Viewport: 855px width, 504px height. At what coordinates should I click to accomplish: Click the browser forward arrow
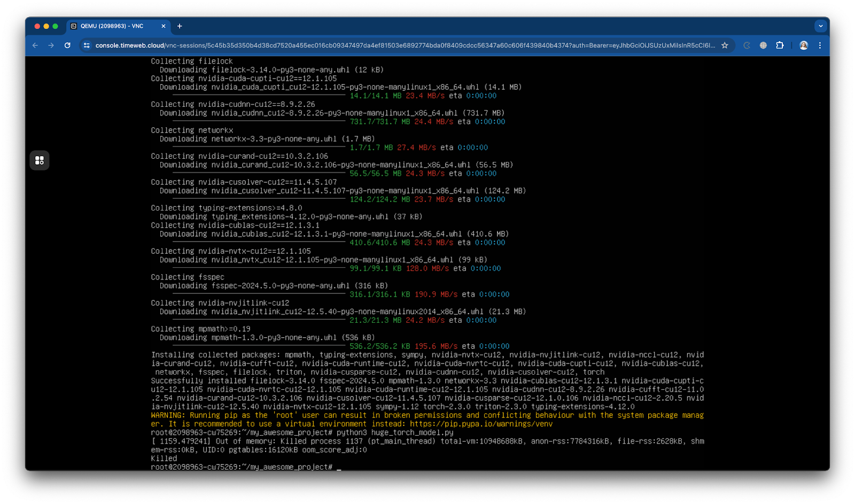tap(51, 45)
